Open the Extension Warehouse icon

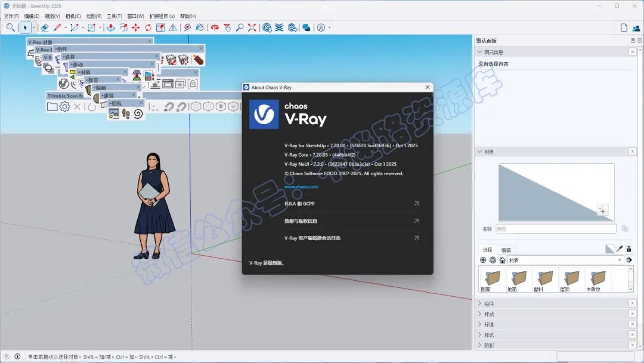pyautogui.click(x=279, y=27)
